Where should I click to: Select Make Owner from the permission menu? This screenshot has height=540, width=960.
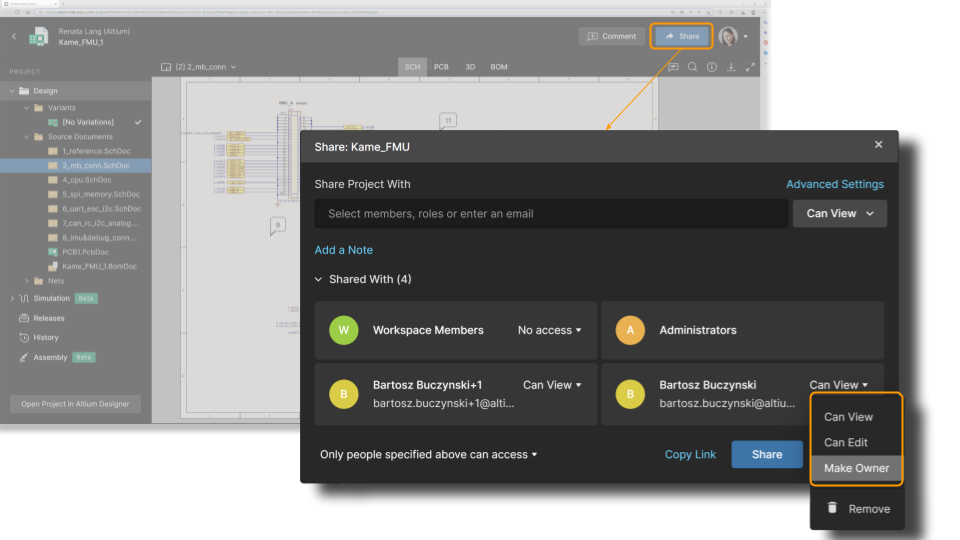coord(856,468)
